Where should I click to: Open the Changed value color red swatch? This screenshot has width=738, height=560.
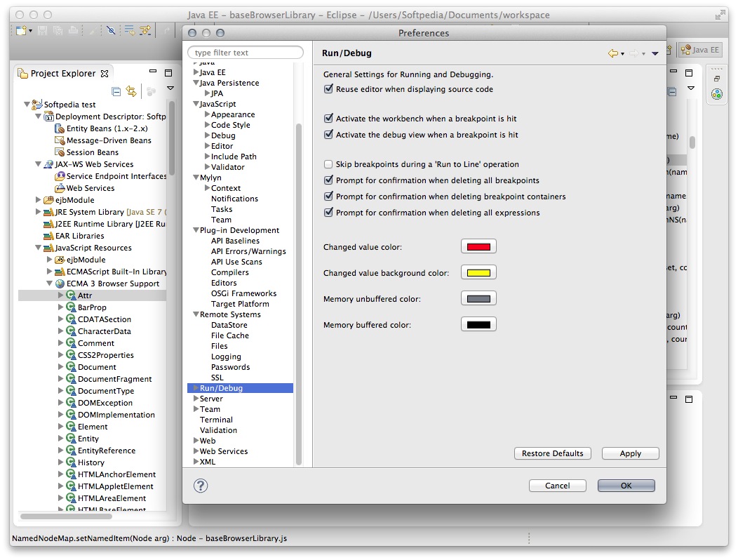[x=478, y=246]
